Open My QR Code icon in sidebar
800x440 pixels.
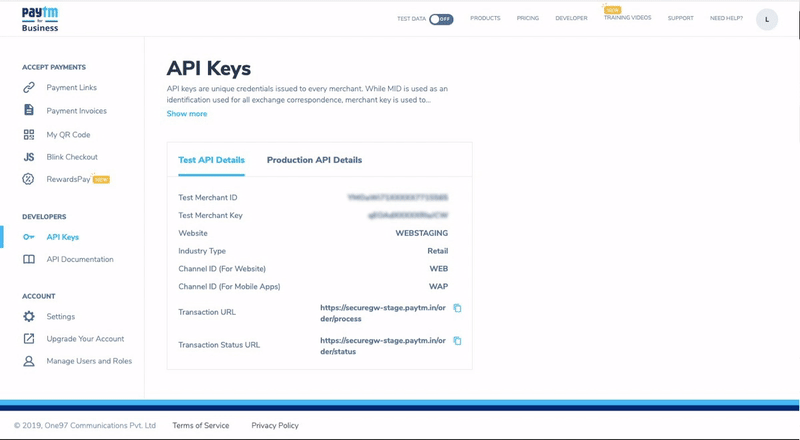click(29, 135)
